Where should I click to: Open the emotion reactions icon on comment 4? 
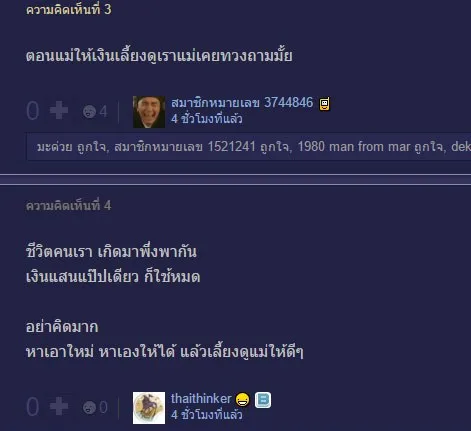tap(89, 407)
